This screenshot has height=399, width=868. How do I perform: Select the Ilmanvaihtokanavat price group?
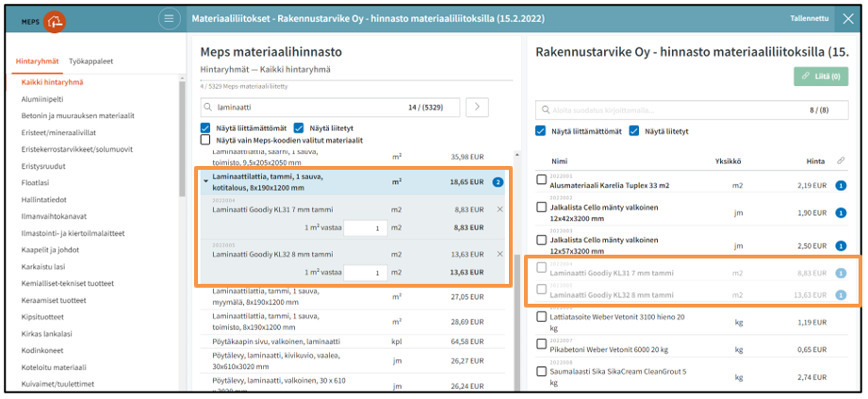(x=54, y=216)
